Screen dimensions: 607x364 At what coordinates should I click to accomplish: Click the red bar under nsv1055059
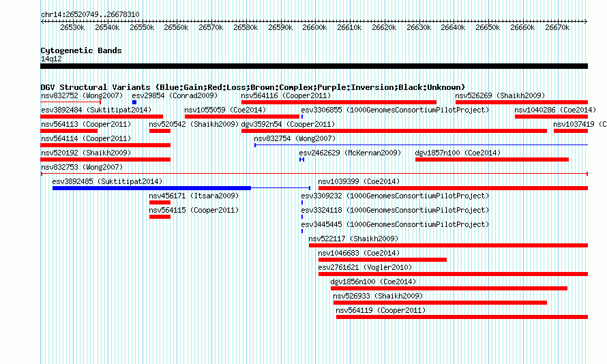pos(242,117)
